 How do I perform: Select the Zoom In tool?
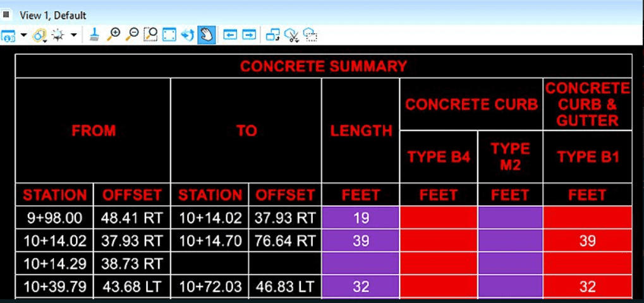point(113,35)
